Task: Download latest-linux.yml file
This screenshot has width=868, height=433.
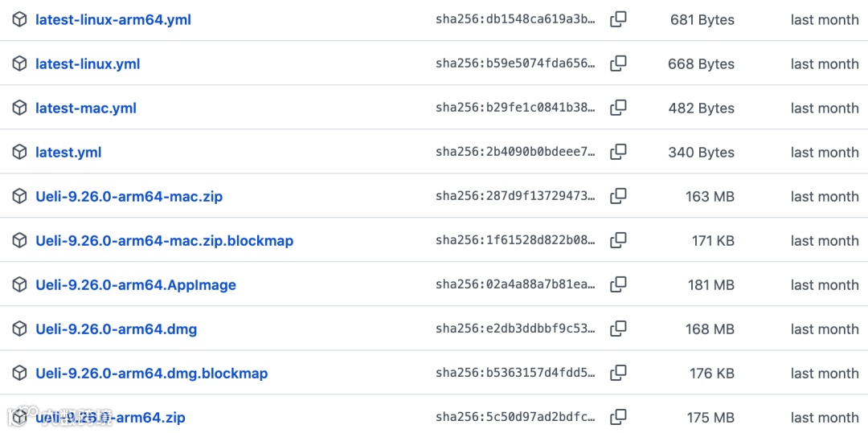Action: (x=88, y=64)
